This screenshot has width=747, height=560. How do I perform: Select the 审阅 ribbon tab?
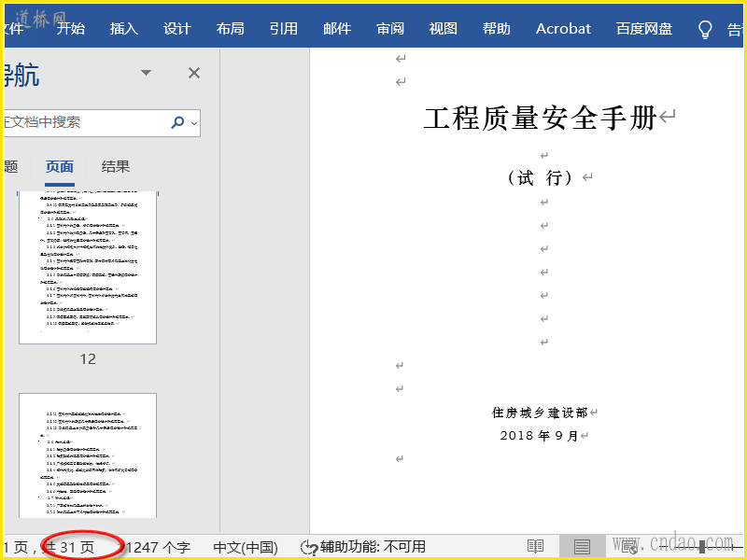(x=390, y=29)
